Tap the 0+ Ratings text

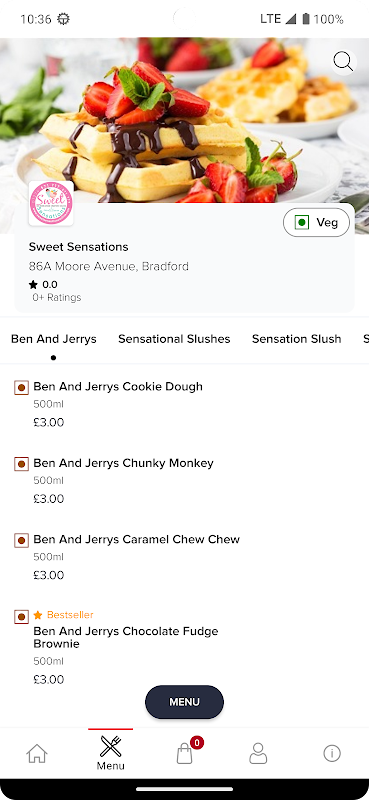pos(57,297)
